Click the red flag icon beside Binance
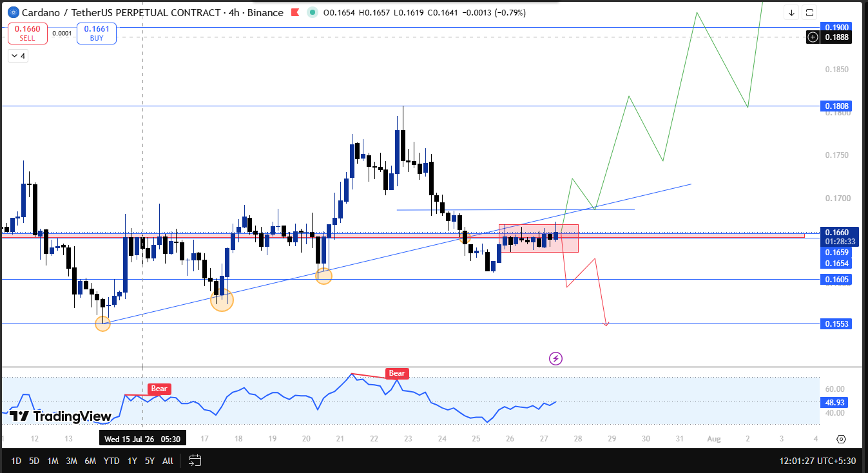Screen dimensions: 868x473 click(x=294, y=12)
